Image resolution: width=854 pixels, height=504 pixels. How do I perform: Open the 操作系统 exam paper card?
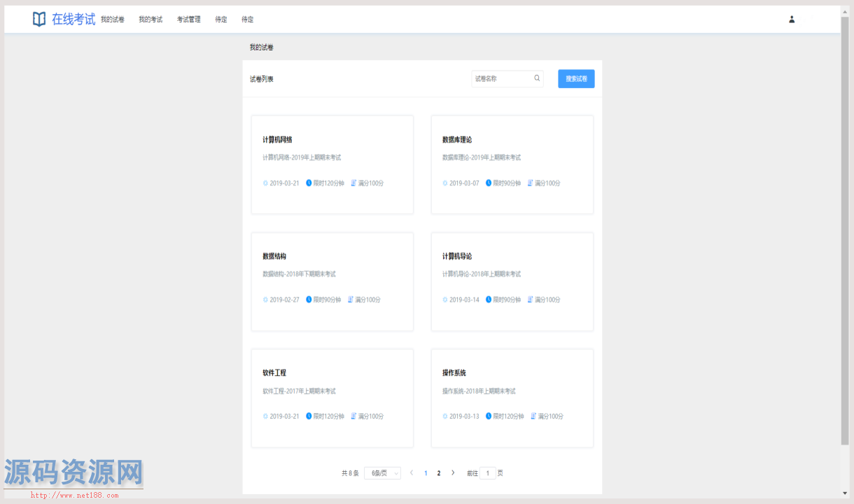[x=512, y=398]
